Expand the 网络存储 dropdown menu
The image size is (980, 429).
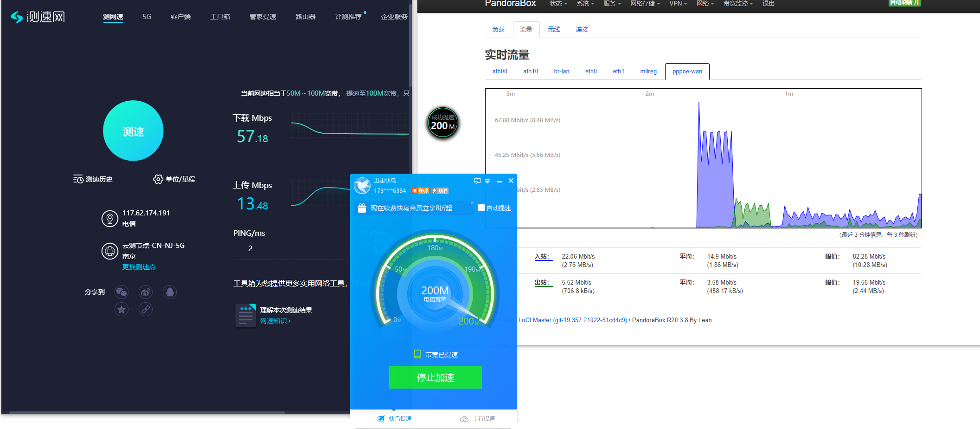coord(645,4)
